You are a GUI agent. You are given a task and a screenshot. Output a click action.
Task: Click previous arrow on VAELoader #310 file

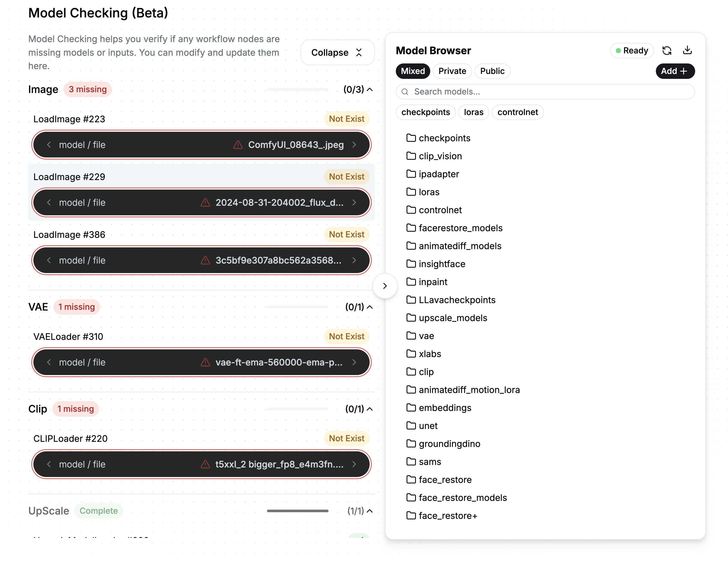49,362
